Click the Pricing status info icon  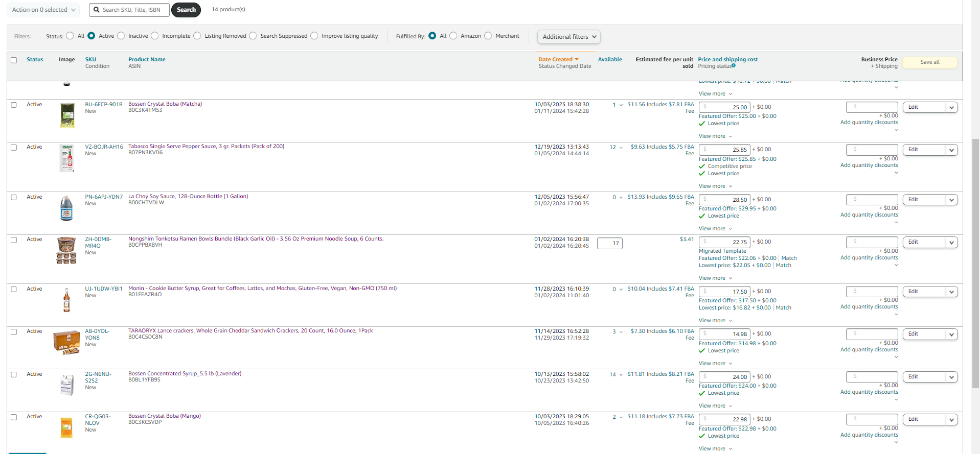coord(734,66)
